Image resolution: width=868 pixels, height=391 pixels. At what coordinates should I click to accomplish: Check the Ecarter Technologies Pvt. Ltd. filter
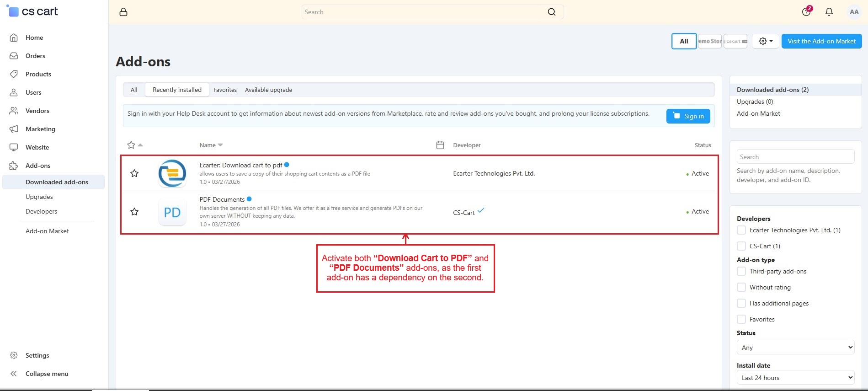point(741,230)
